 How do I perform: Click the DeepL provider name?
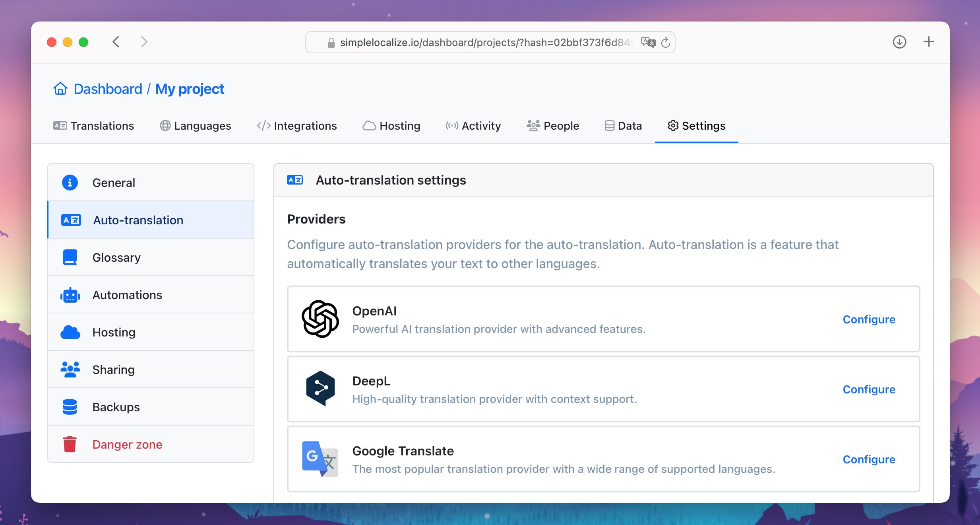(x=371, y=381)
